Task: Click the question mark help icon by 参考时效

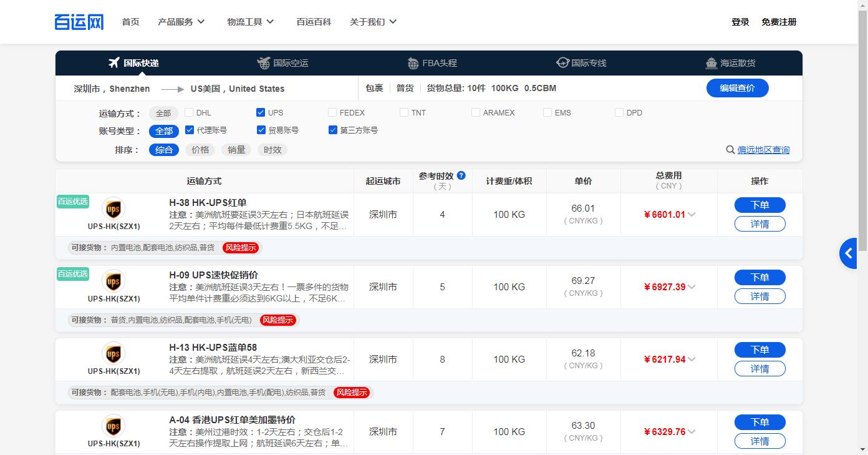Action: click(x=461, y=175)
